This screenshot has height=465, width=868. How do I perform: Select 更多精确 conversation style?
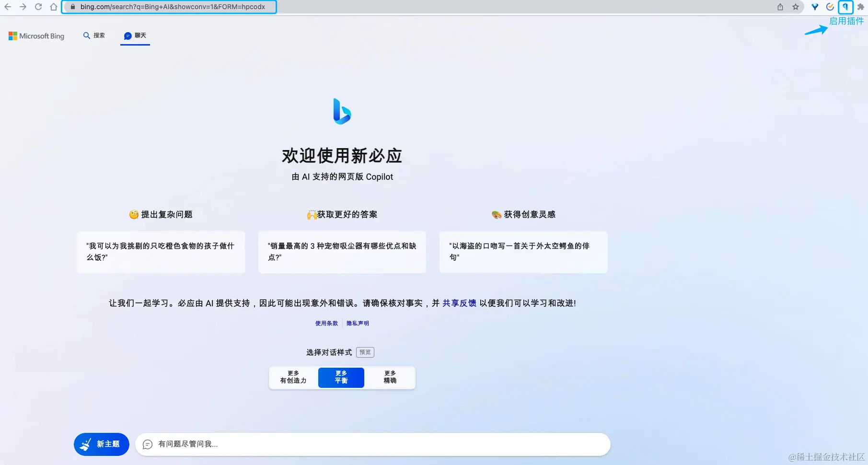(390, 377)
